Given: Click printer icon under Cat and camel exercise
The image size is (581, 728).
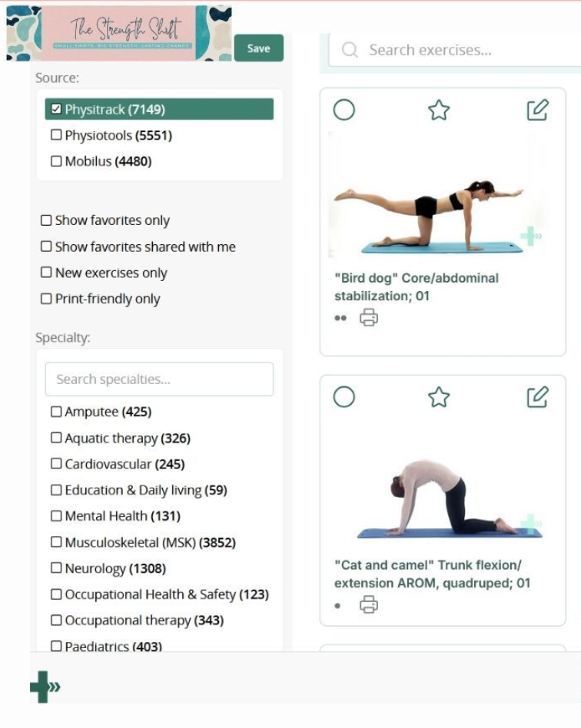Looking at the screenshot, I should (x=369, y=605).
